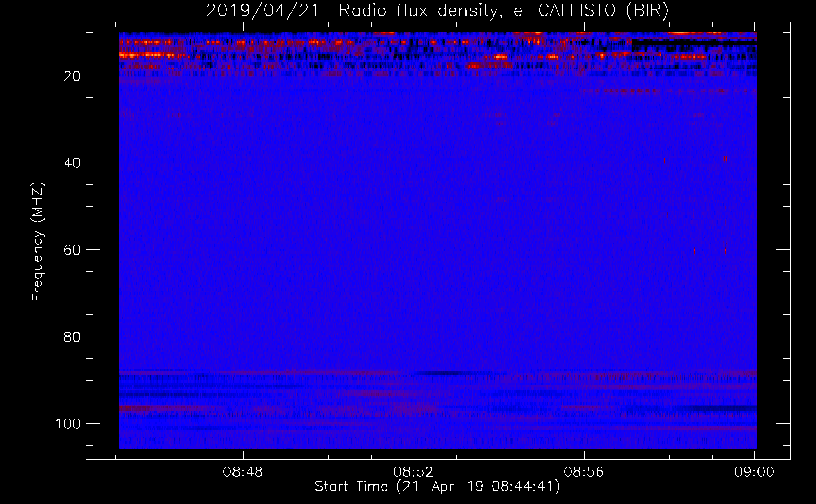The width and height of the screenshot is (816, 504).
Task: Click the 'Frequency (MHZ)' axis label
Action: coord(38,242)
